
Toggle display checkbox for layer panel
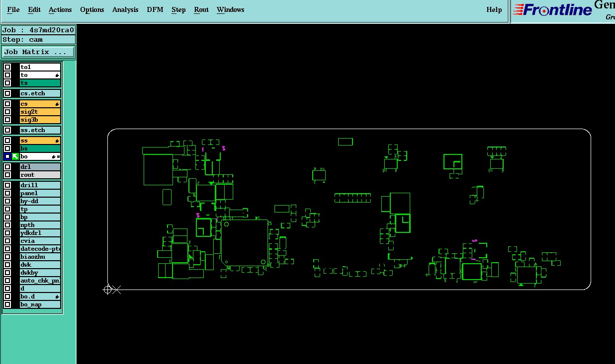tap(7, 193)
